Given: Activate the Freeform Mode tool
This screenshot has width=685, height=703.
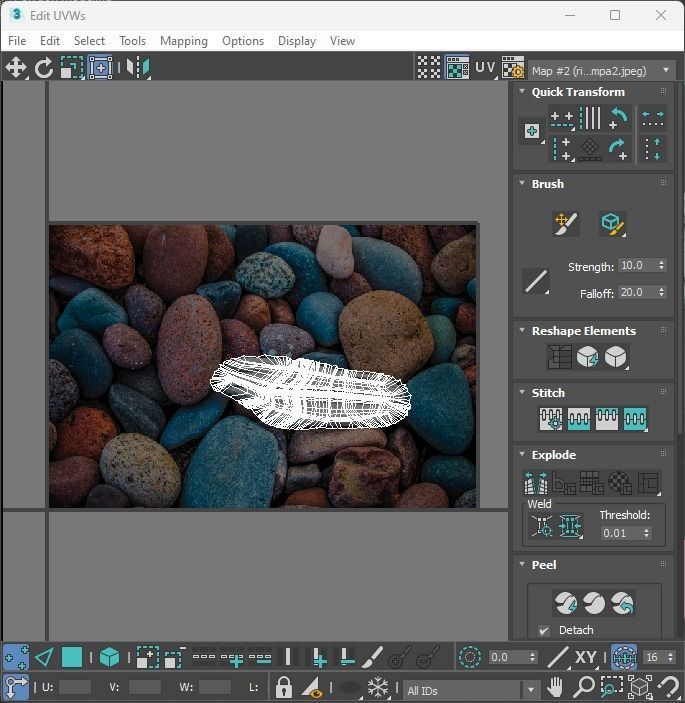Looking at the screenshot, I should 100,68.
